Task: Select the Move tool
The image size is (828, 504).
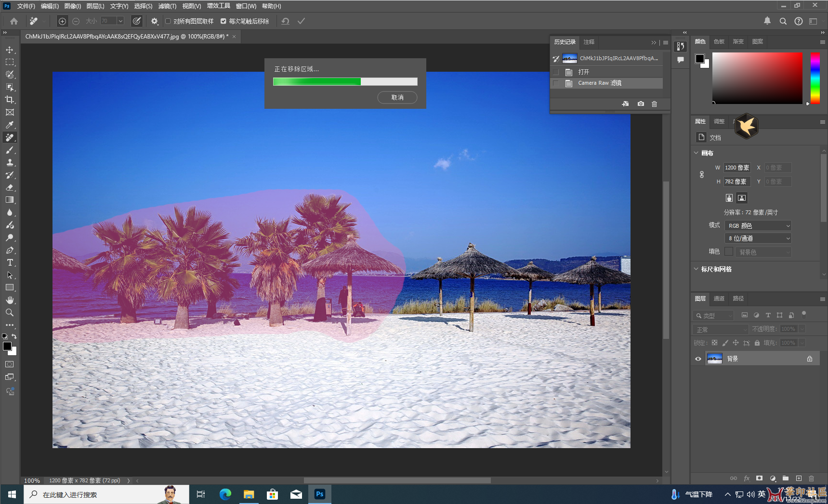Action: click(x=10, y=50)
